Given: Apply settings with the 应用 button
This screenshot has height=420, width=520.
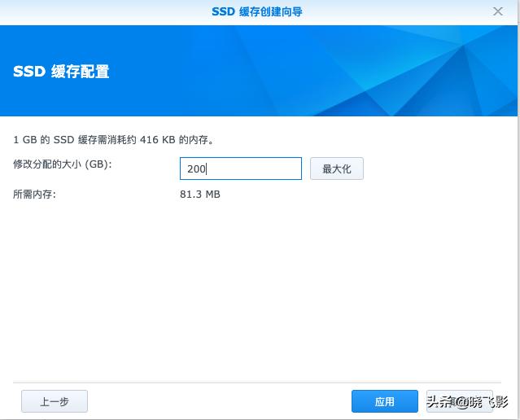Looking at the screenshot, I should [x=385, y=401].
